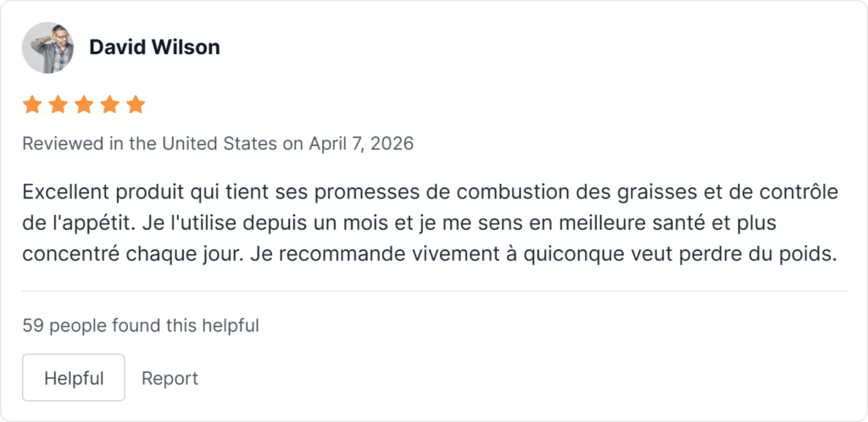Screen dimensions: 868x422
Task: Click '59 people found this helpful' text
Action: click(141, 325)
